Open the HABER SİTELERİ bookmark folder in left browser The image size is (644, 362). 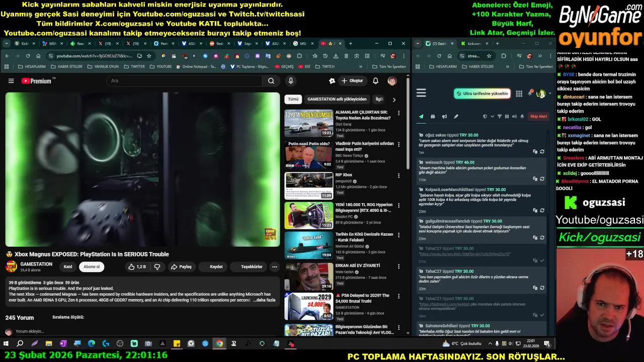pos(67,66)
